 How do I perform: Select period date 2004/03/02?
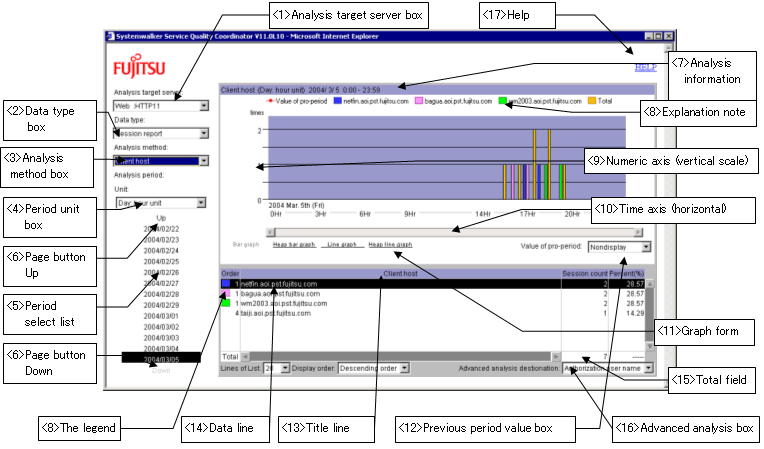pyautogui.click(x=161, y=327)
